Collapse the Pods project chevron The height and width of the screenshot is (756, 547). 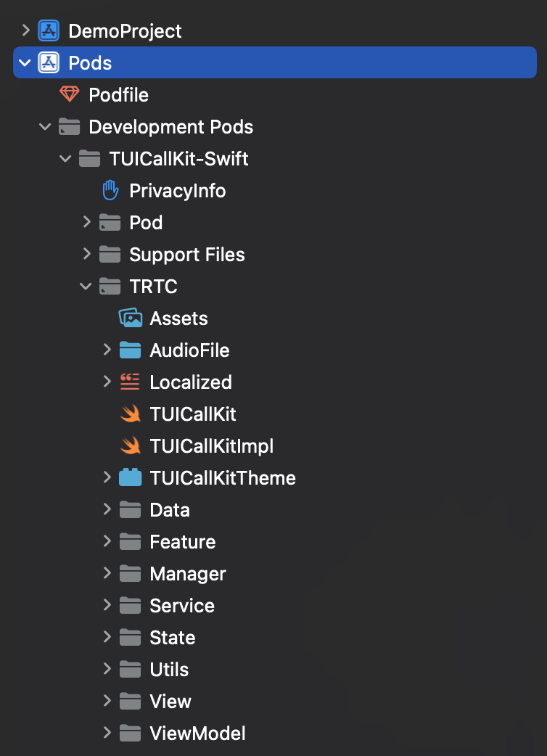click(x=26, y=63)
